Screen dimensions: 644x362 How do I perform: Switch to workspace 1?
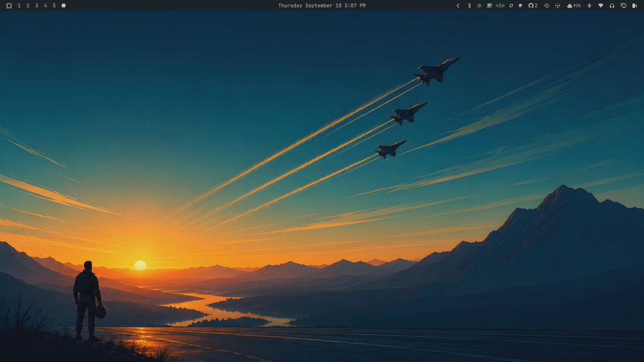[19, 5]
